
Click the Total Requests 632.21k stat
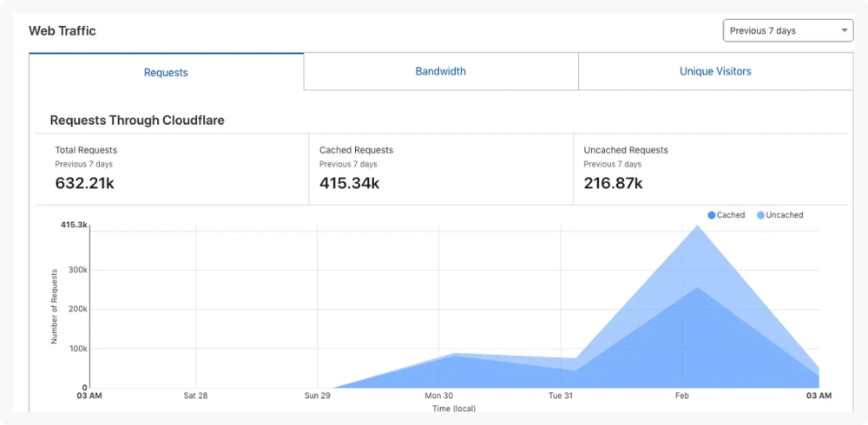(x=85, y=183)
